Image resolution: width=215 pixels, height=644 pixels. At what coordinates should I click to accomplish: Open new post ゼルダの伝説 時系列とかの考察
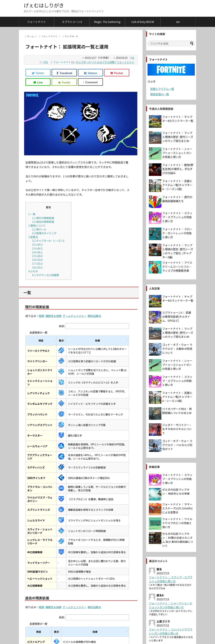click(176, 492)
